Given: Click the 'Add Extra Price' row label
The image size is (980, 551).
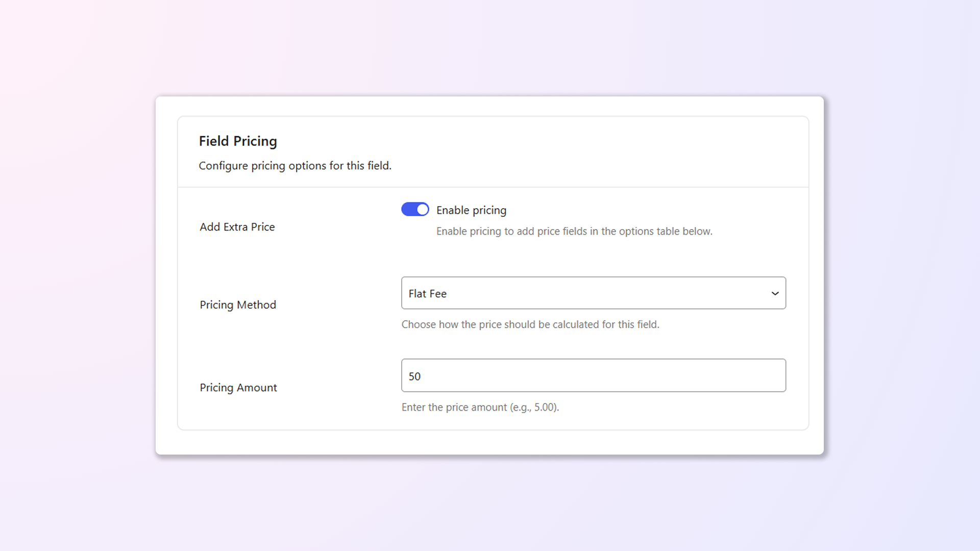Looking at the screenshot, I should [x=237, y=227].
